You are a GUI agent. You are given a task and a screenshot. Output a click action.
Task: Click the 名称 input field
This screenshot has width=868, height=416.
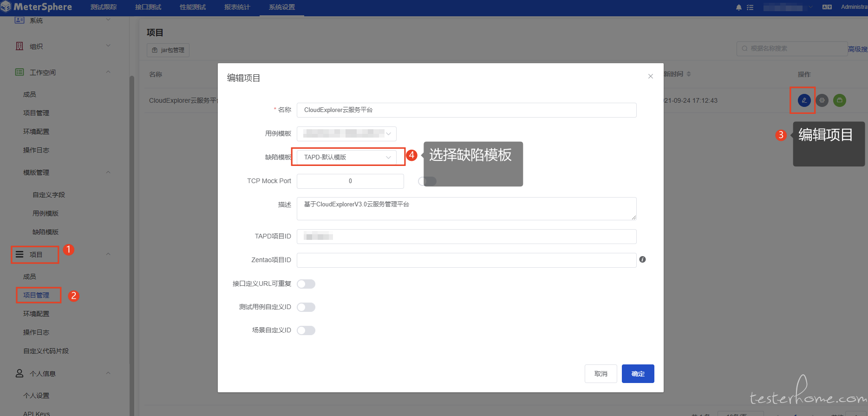pos(467,110)
